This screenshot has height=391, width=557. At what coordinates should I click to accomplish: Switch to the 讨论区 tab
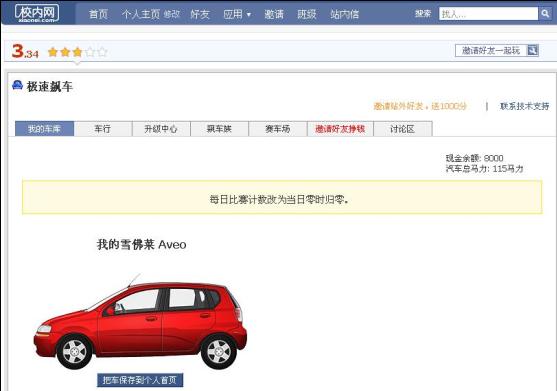pyautogui.click(x=402, y=129)
